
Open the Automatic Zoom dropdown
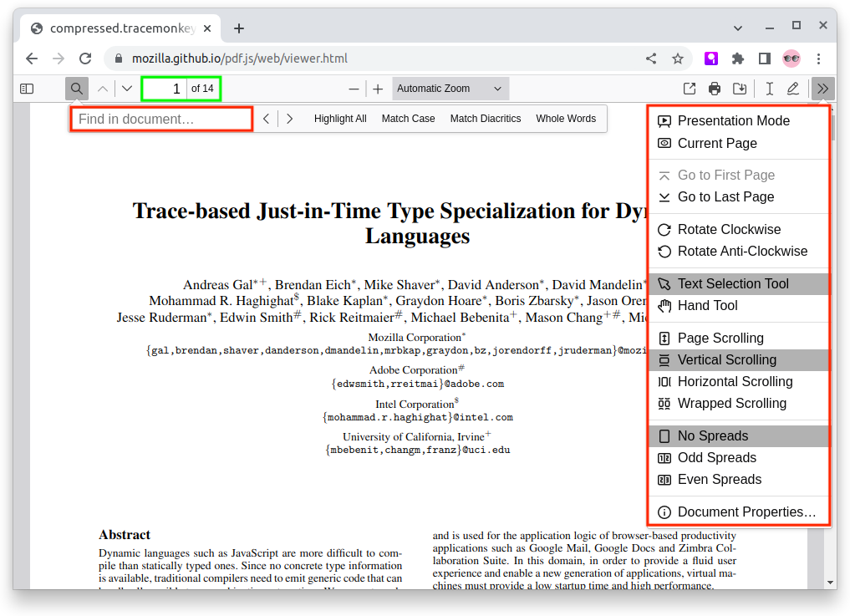click(x=450, y=88)
